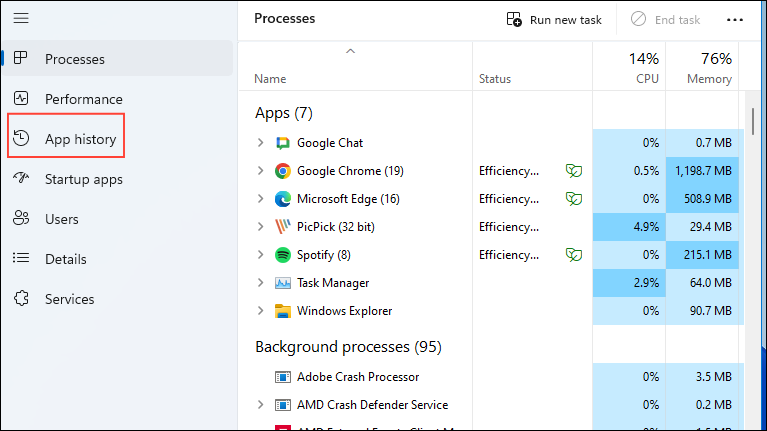Click the vertical scrollbar thumb
This screenshot has height=431, width=767.
pos(753,118)
